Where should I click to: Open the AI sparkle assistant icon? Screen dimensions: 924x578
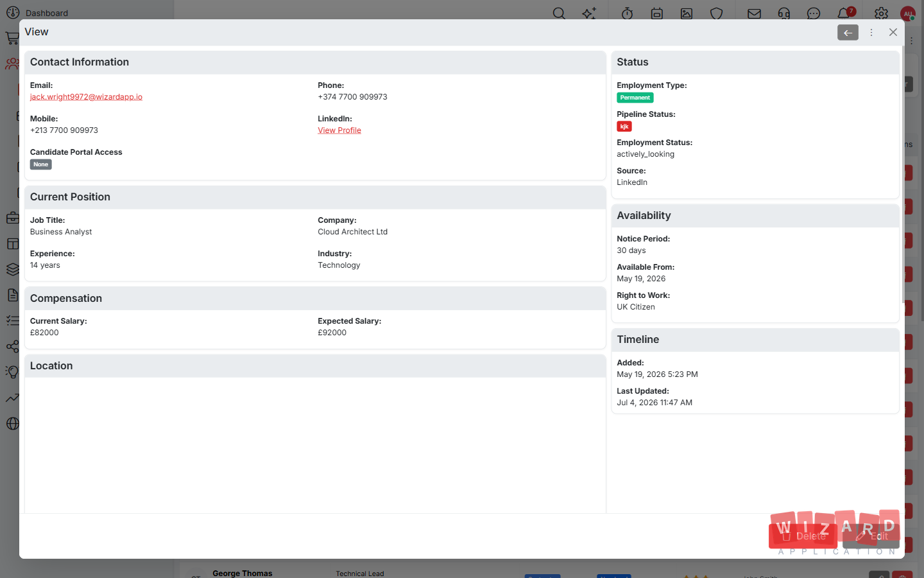coord(589,13)
